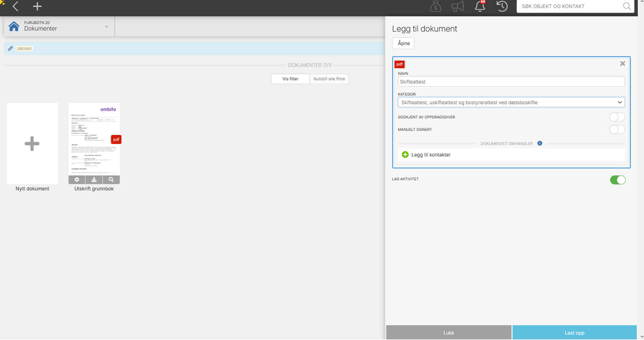Click the plus icon in top bar
The width and height of the screenshot is (644, 340).
coord(37,6)
